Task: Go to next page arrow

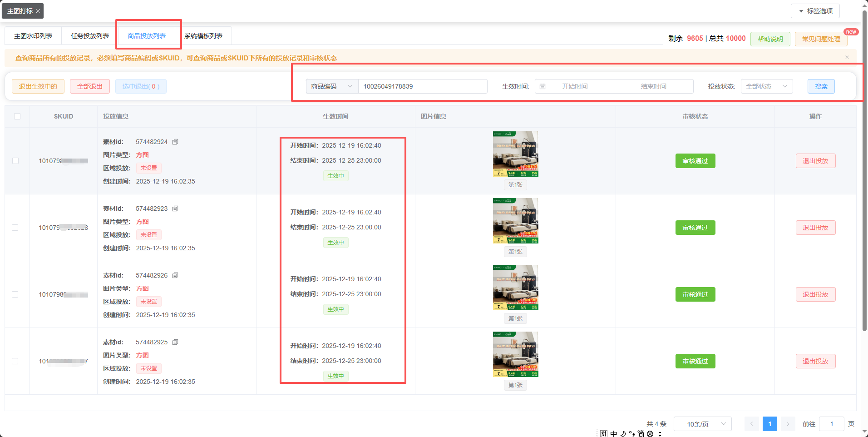Action: 788,424
